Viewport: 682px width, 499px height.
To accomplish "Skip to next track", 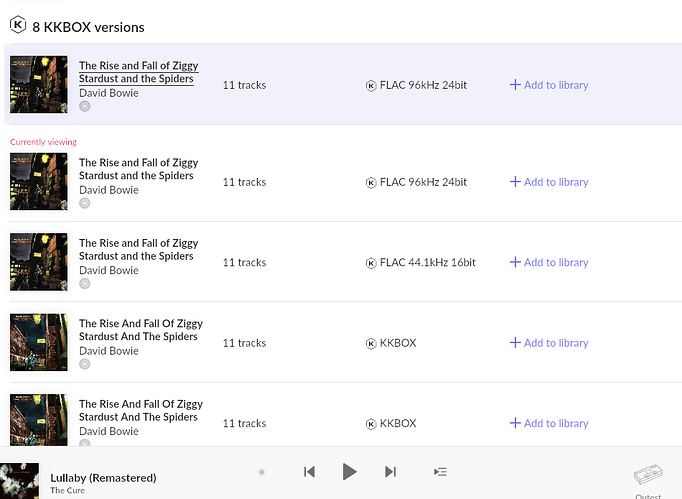I will point(391,472).
